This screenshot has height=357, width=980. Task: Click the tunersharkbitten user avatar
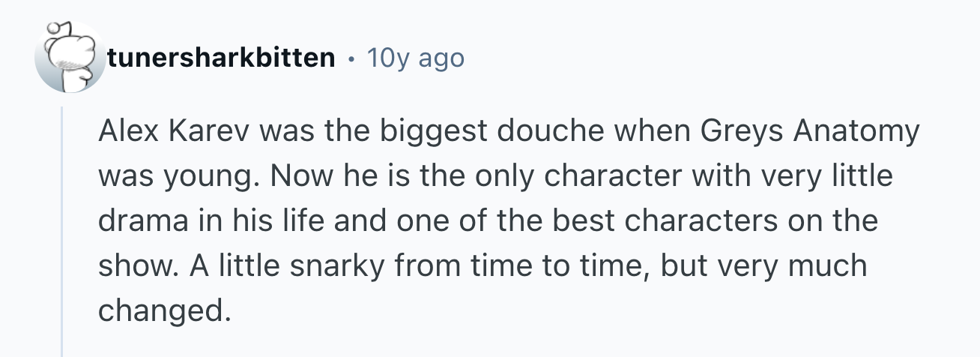[x=70, y=57]
